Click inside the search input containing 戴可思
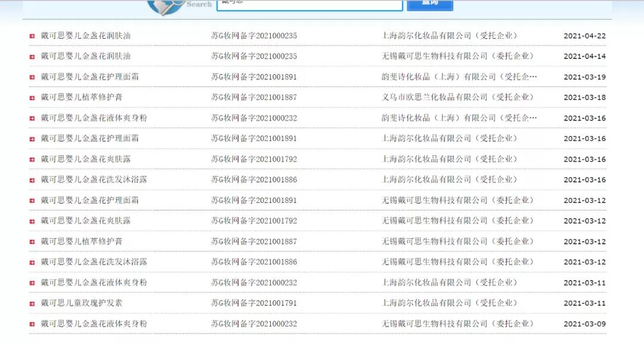The height and width of the screenshot is (345, 644). pyautogui.click(x=309, y=5)
